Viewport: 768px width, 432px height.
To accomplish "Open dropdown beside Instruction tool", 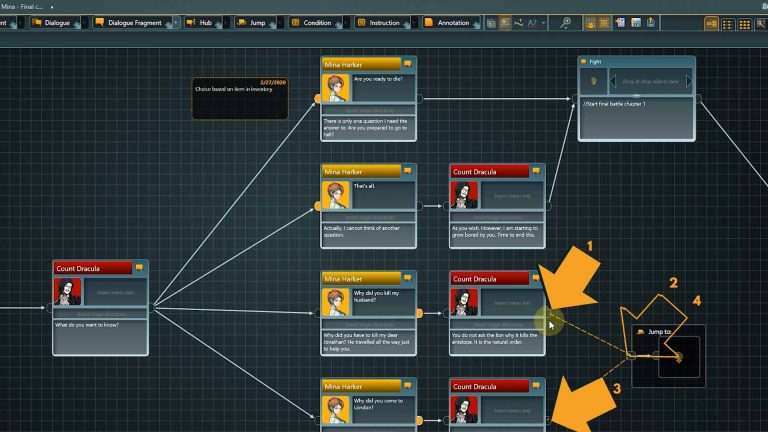I will coord(414,23).
